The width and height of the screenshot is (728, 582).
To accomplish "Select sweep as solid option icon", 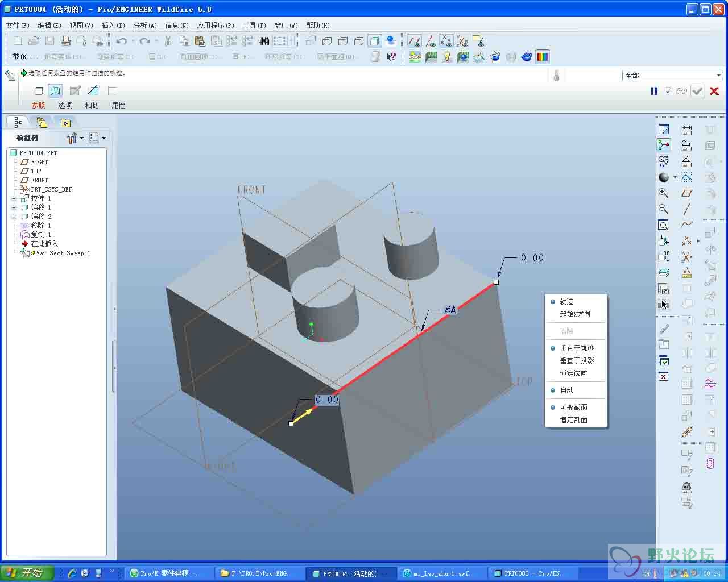I will click(39, 91).
